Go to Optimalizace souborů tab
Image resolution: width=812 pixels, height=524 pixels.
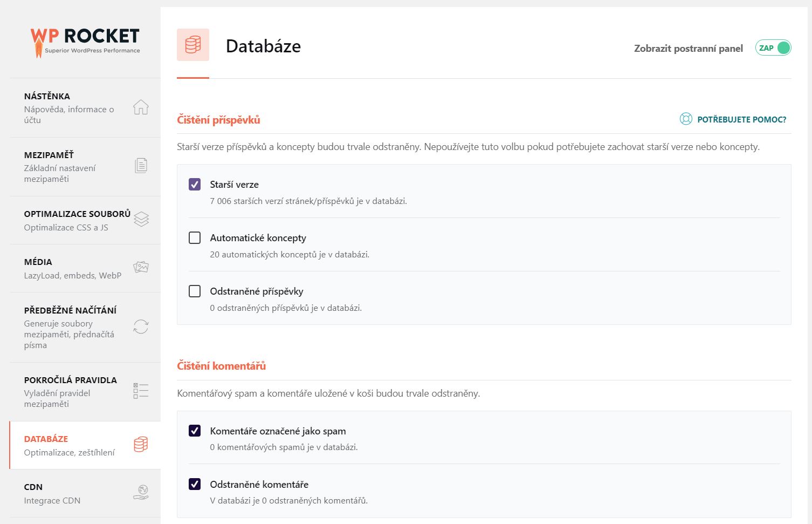pyautogui.click(x=85, y=220)
